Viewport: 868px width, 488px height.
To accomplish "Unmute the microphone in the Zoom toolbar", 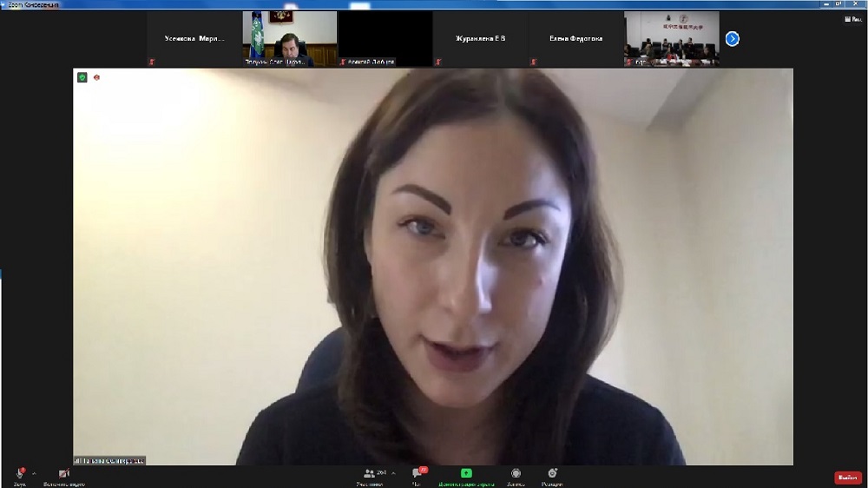I will click(19, 473).
